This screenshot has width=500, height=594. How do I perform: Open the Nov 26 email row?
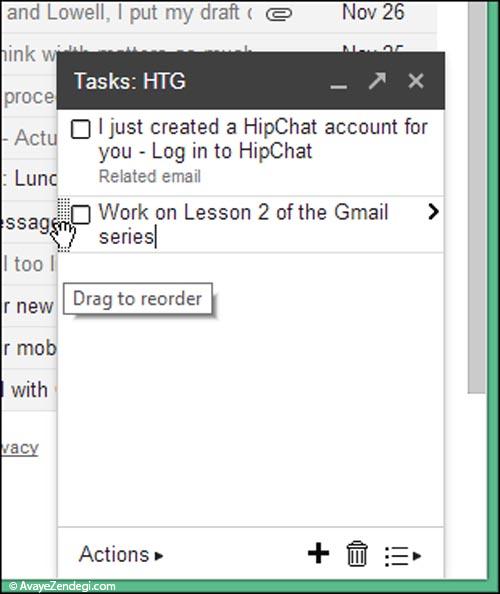click(218, 15)
